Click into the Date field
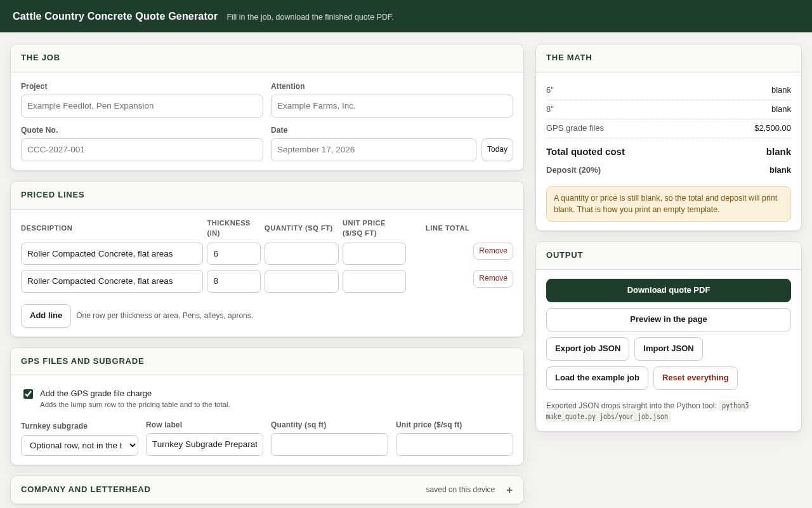Screen dimensions: 812x508 (x=374, y=150)
